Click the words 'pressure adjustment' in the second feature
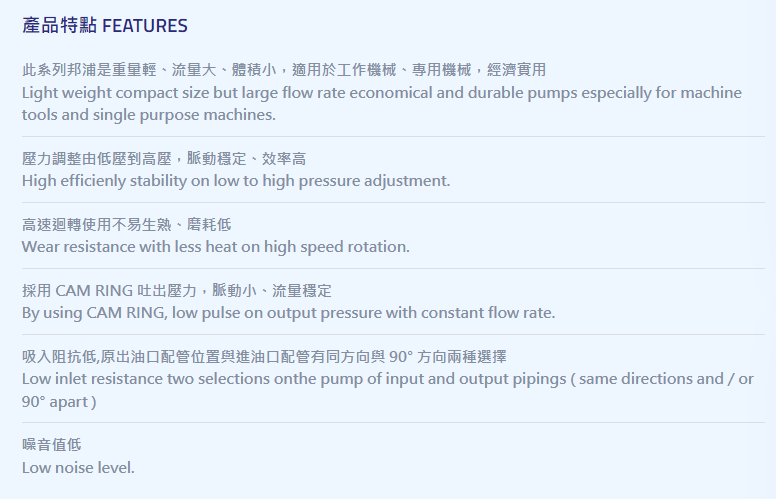This screenshot has height=499, width=776. 375,181
